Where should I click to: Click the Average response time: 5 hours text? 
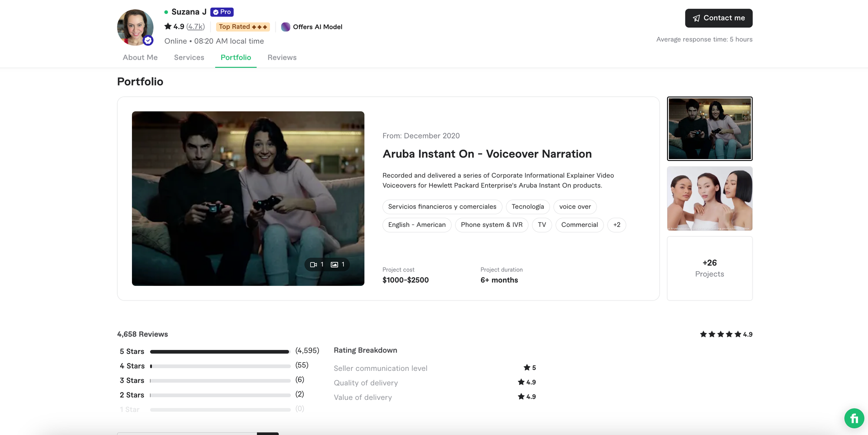tap(704, 39)
